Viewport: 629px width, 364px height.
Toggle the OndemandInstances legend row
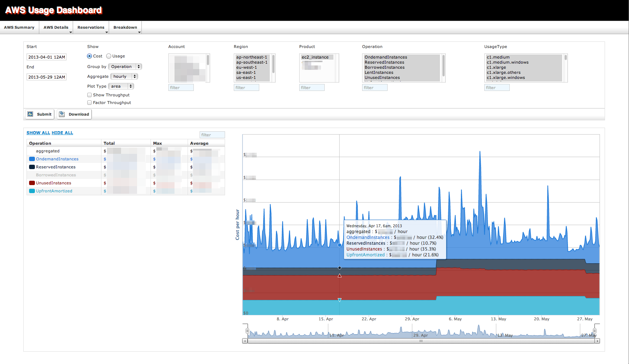pos(126,159)
